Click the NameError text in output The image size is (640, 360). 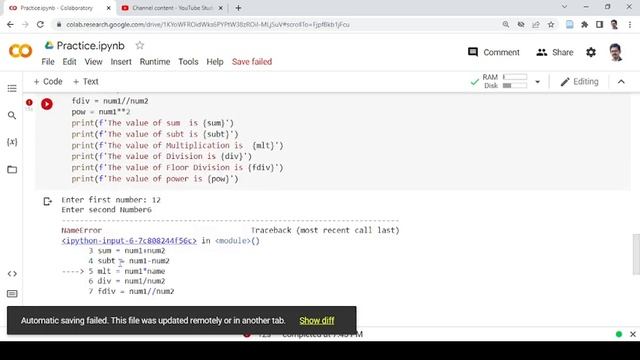point(82,230)
